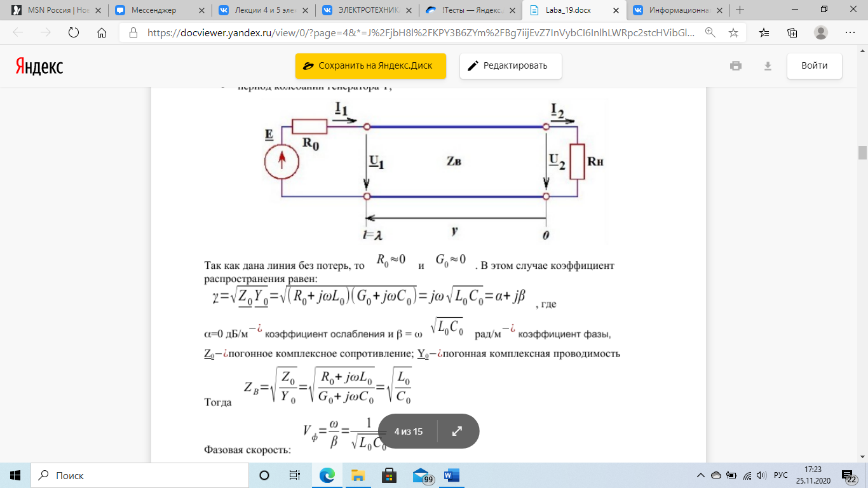Open browser collections

(792, 33)
